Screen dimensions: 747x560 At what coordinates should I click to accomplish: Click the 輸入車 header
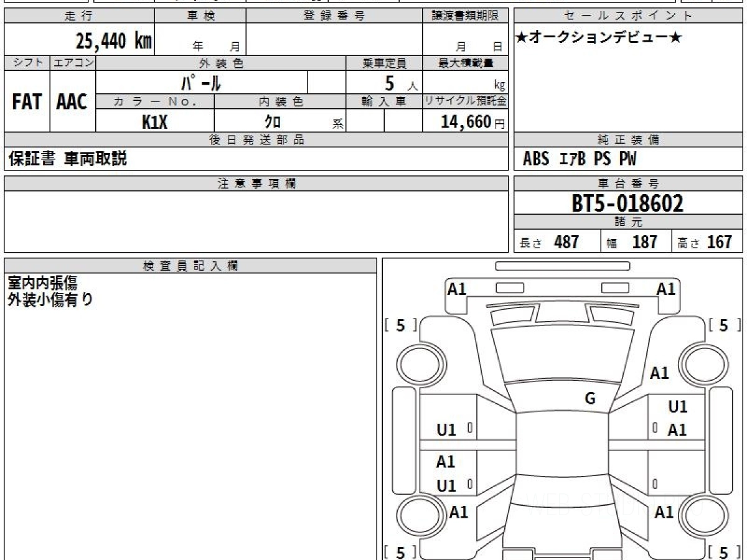(x=384, y=101)
